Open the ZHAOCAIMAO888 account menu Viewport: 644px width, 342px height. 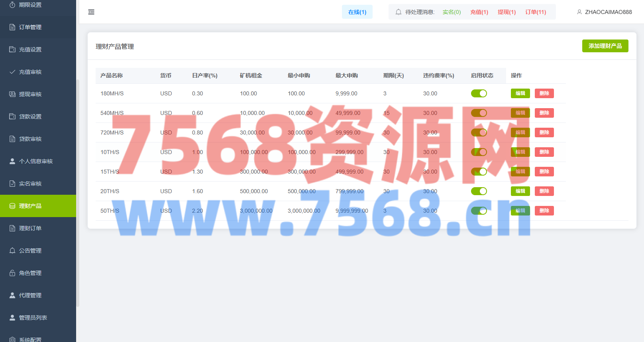tap(608, 12)
